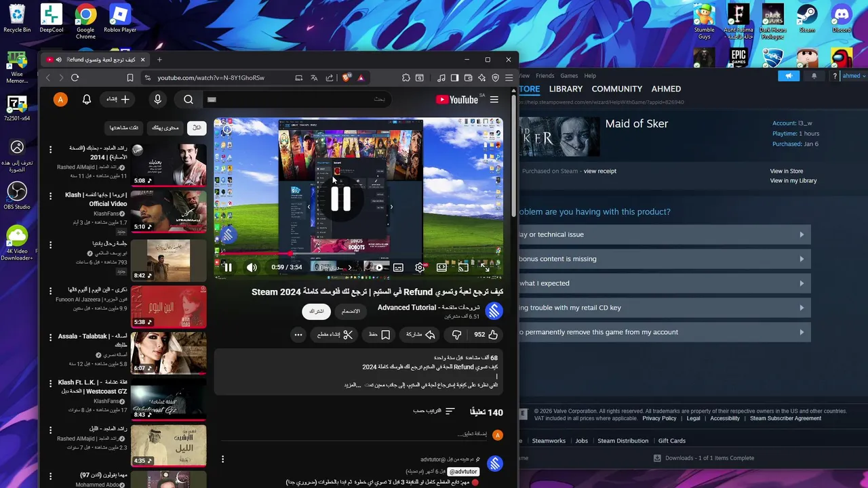Open the 5:08 Rashed AlMajid video thumbnail
This screenshot has height=488, width=868.
(168, 165)
